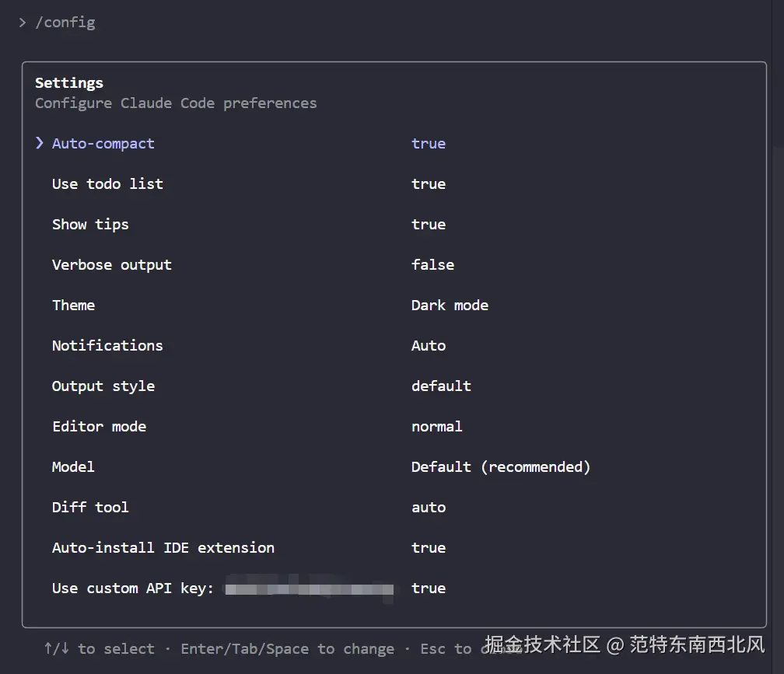The image size is (784, 674).
Task: Click the true value next to Show tips
Action: tap(429, 224)
